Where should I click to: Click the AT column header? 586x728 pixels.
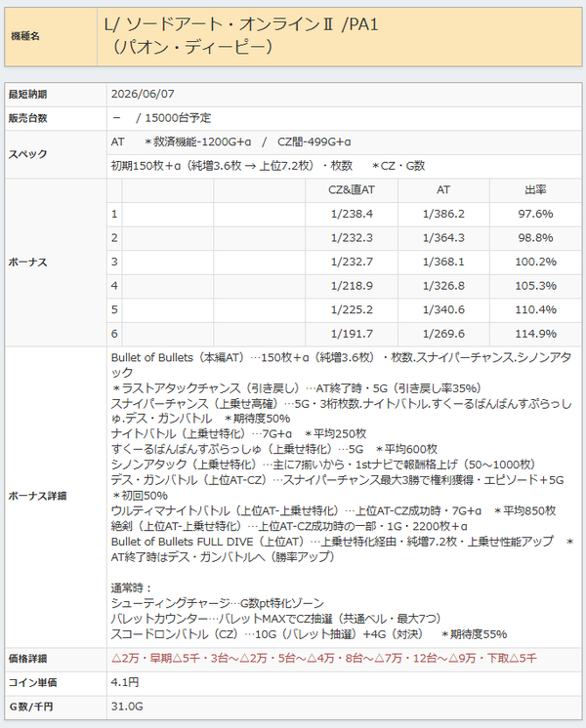443,190
